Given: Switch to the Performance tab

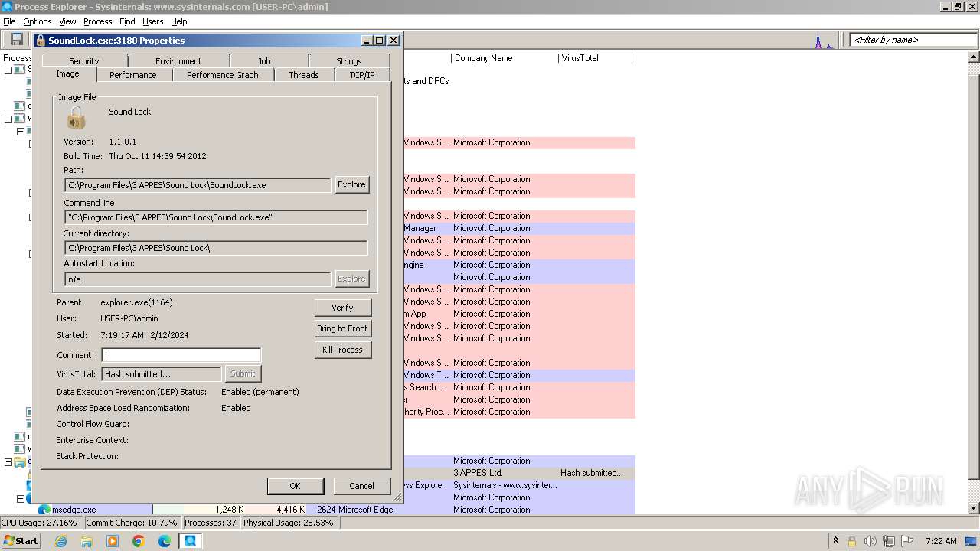Looking at the screenshot, I should click(133, 75).
